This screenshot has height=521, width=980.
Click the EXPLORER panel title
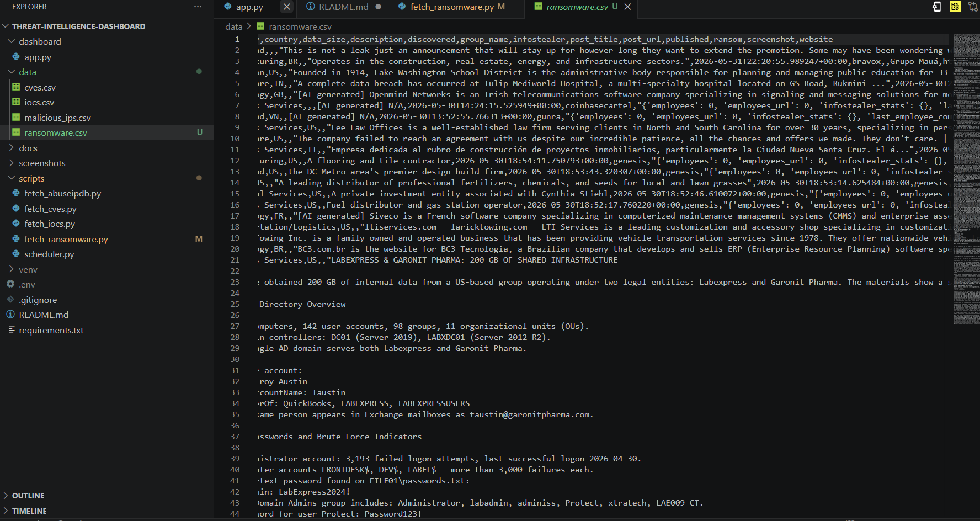pyautogui.click(x=29, y=7)
